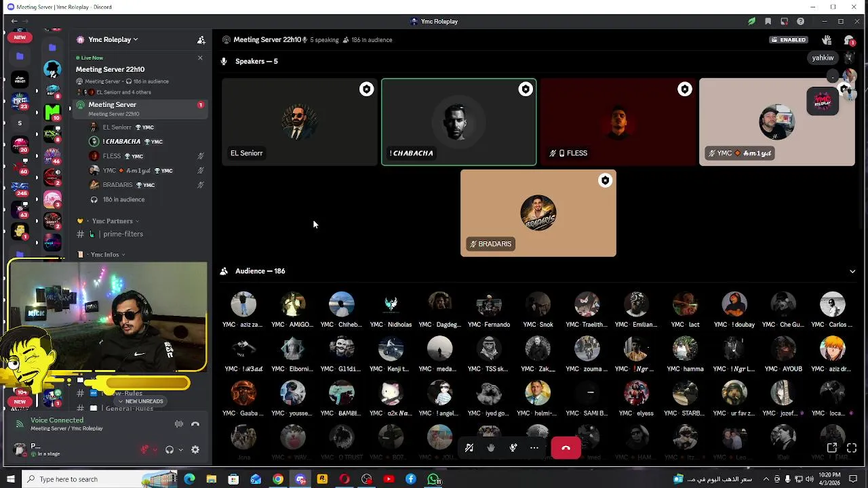The height and width of the screenshot is (488, 868).
Task: Open YouTube icon in the taskbar
Action: pyautogui.click(x=389, y=479)
